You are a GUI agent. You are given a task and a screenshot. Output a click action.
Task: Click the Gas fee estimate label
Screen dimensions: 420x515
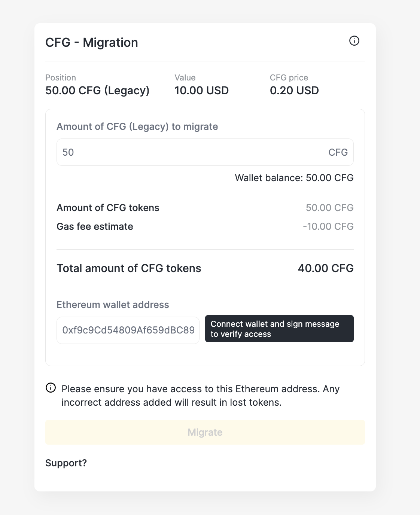pyautogui.click(x=95, y=226)
